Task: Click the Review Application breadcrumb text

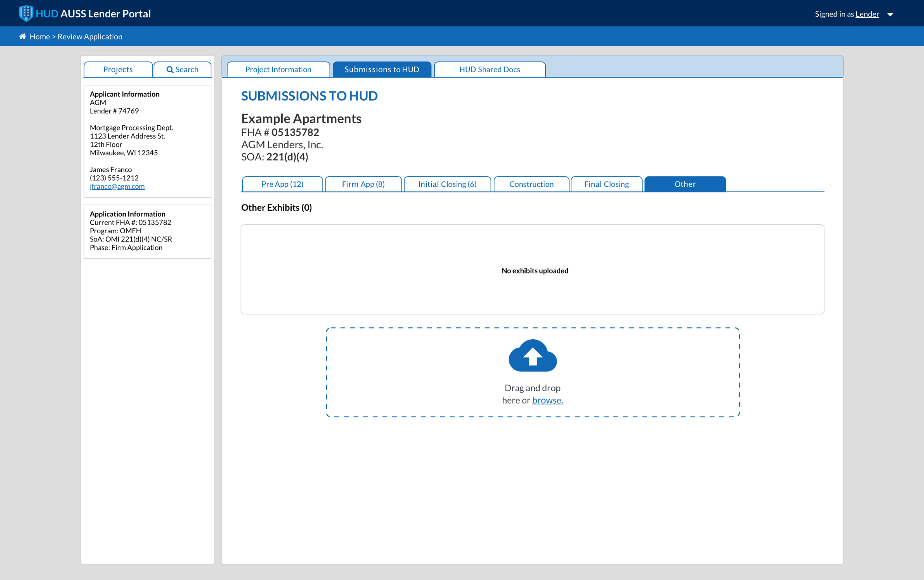Action: [90, 37]
